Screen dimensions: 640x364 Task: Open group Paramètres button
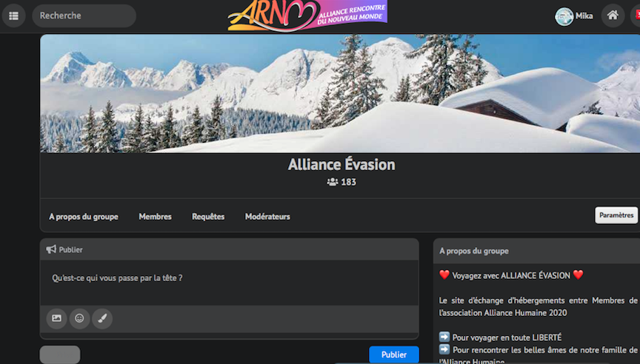click(x=616, y=215)
